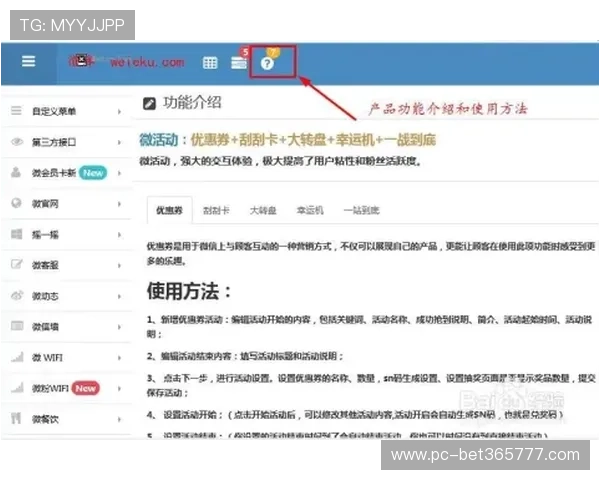Click the 微餐饮 cutlery icon
Image resolution: width=600 pixels, height=480 pixels.
click(x=16, y=418)
